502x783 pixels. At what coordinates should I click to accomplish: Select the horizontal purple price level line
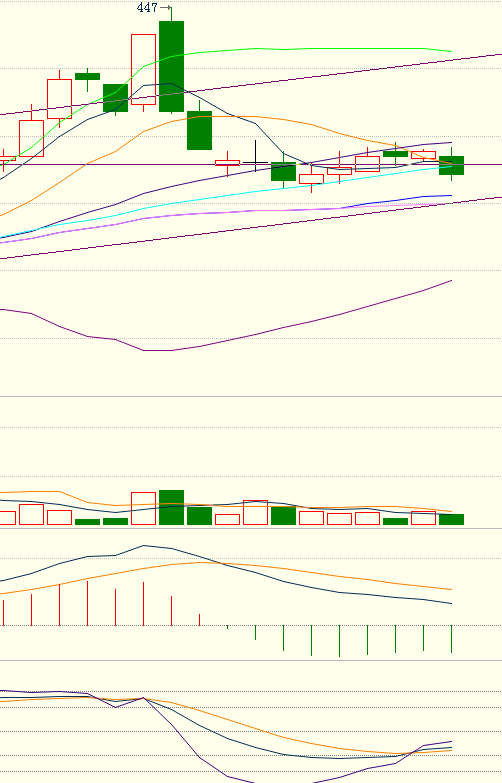pyautogui.click(x=251, y=164)
